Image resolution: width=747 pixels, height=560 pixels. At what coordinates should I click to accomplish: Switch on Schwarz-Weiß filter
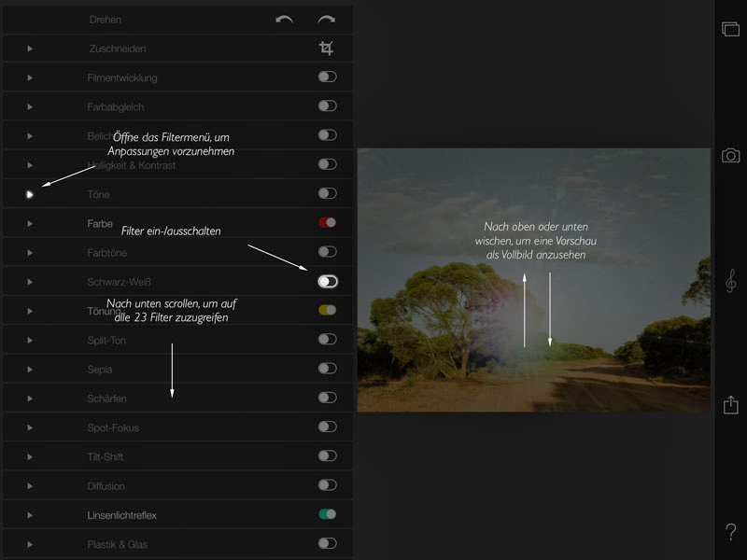click(x=328, y=282)
